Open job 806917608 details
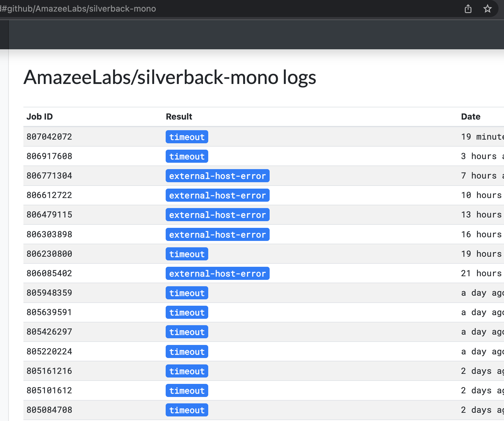The height and width of the screenshot is (421, 504). pyautogui.click(x=49, y=156)
